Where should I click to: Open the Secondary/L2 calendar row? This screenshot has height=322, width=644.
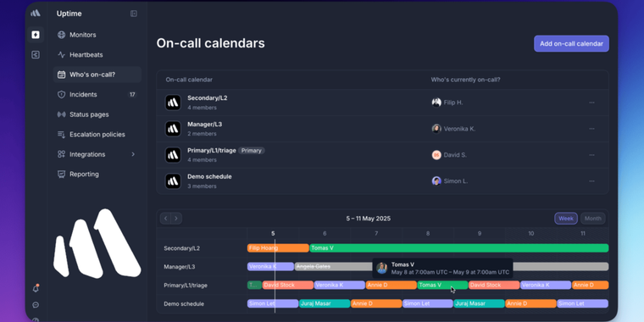pyautogui.click(x=382, y=103)
